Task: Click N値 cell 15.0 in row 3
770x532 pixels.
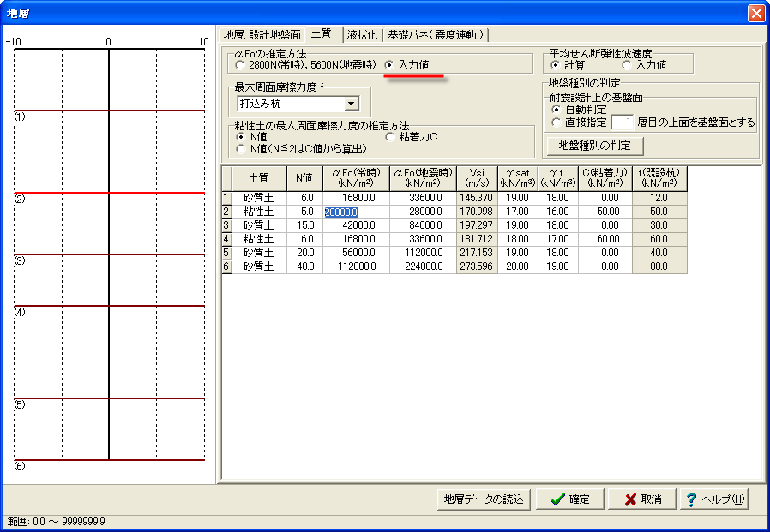Action: 304,225
